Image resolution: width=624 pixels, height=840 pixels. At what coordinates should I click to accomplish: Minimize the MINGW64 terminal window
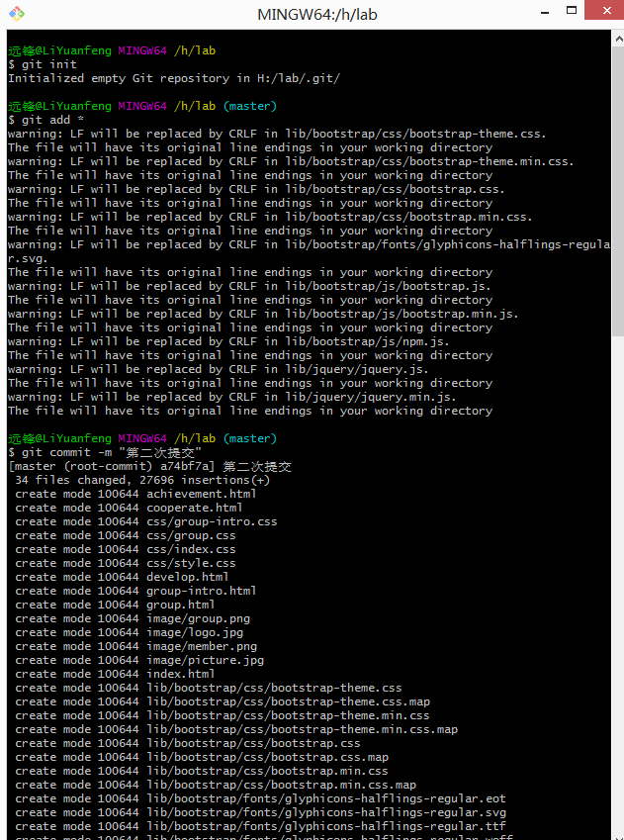point(546,12)
